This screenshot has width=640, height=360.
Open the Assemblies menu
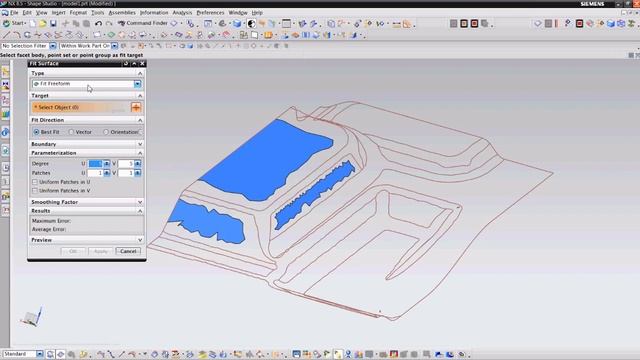coord(122,13)
